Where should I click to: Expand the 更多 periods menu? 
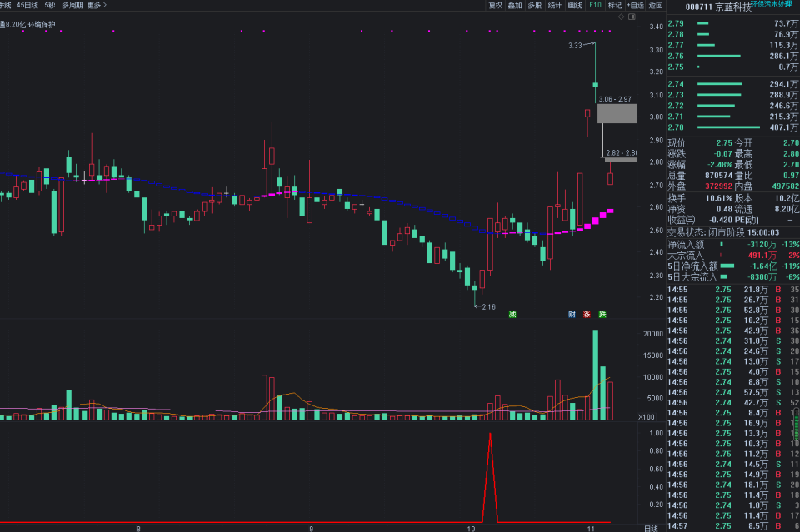(x=97, y=5)
